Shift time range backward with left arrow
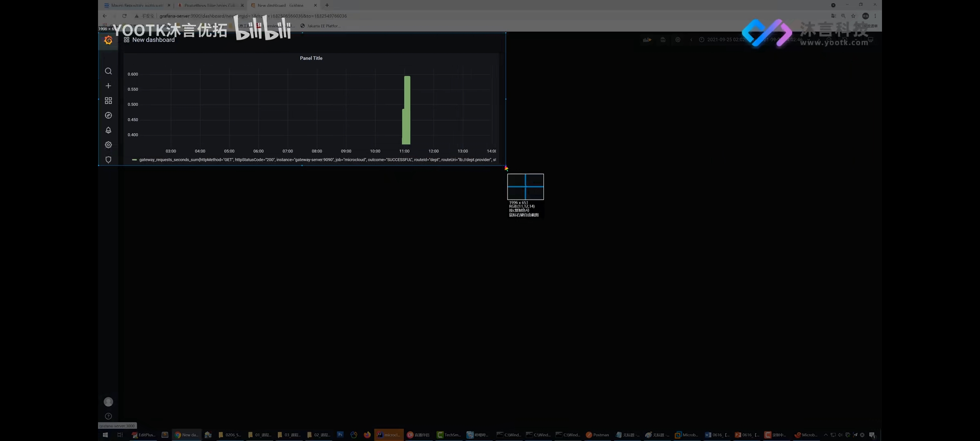This screenshot has width=980, height=441. 691,40
